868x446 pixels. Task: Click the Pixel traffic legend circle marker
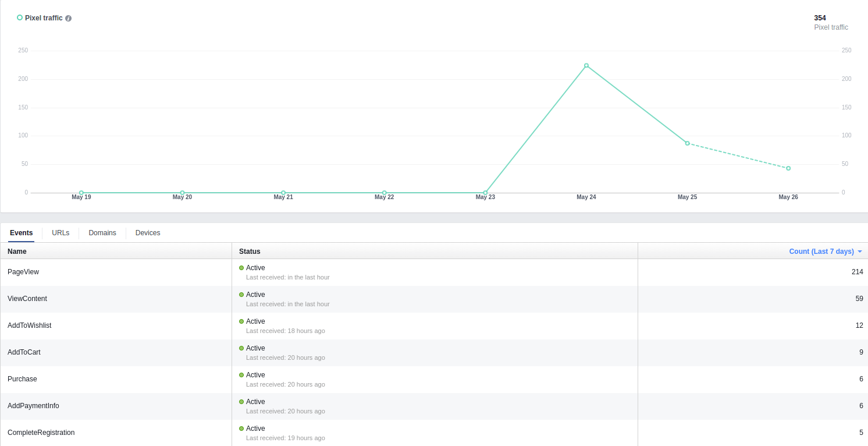20,17
